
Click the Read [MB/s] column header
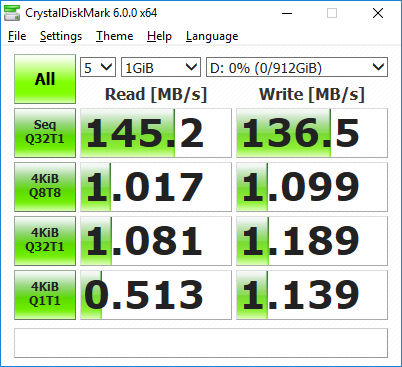156,94
